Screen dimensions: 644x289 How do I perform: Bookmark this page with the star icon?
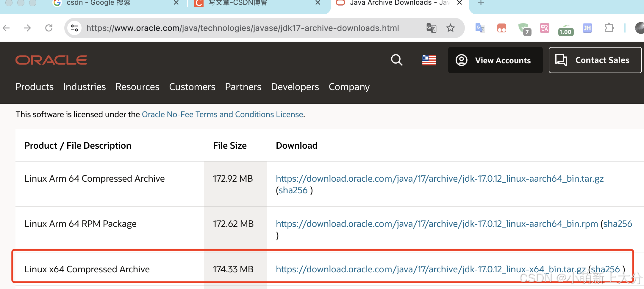[x=451, y=28]
